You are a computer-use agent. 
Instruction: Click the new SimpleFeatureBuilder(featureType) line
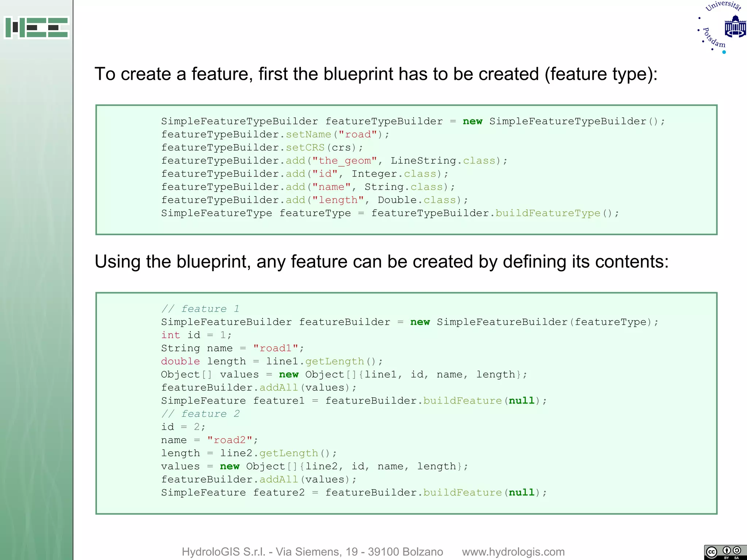(410, 322)
